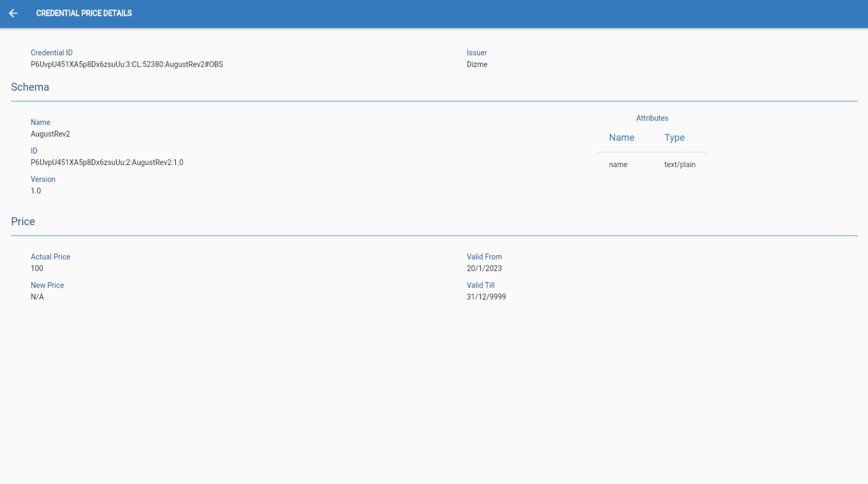Select the N/A new price value
This screenshot has height=484, width=868.
pos(37,297)
